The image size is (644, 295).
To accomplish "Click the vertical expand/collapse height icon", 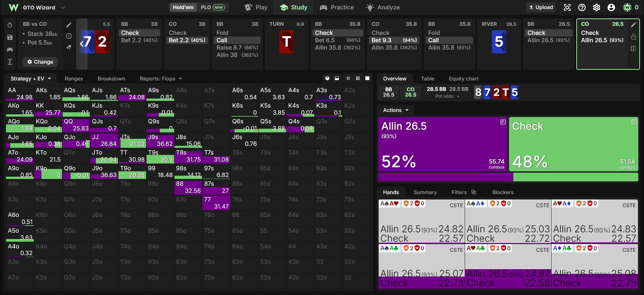I will tap(10, 62).
